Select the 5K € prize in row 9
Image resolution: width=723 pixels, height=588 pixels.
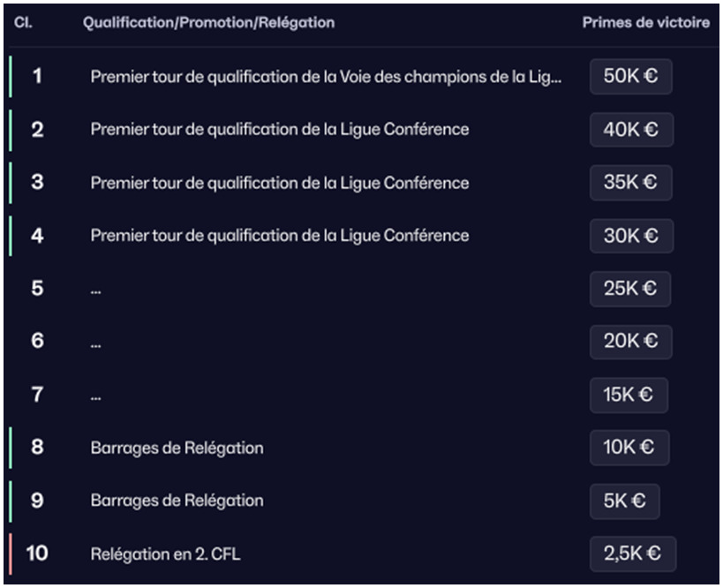point(624,501)
